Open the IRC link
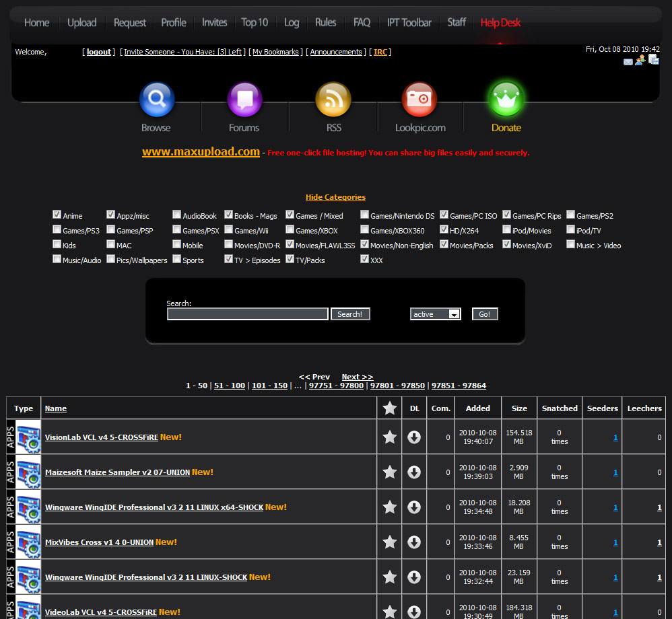 coord(380,52)
